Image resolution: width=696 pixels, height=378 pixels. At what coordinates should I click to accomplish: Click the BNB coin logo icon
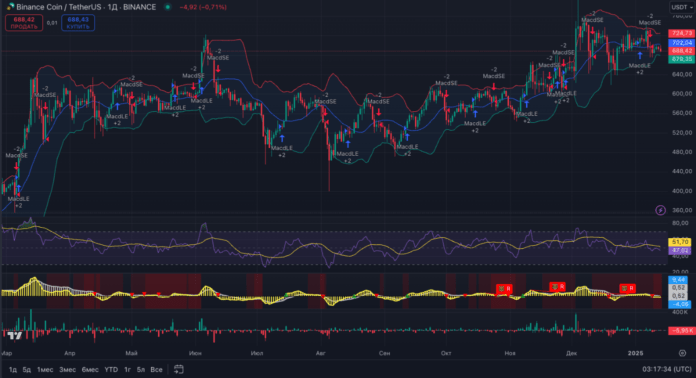10,7
